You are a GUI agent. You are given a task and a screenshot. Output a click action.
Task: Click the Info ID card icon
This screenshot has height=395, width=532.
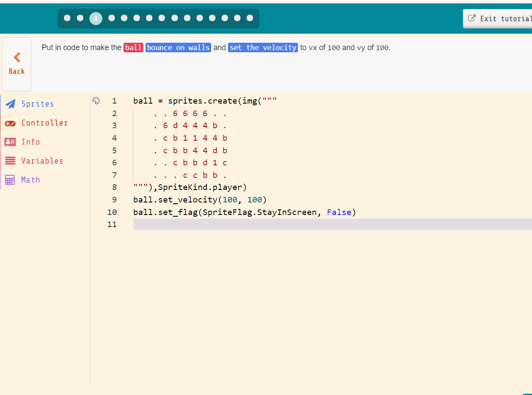10,142
